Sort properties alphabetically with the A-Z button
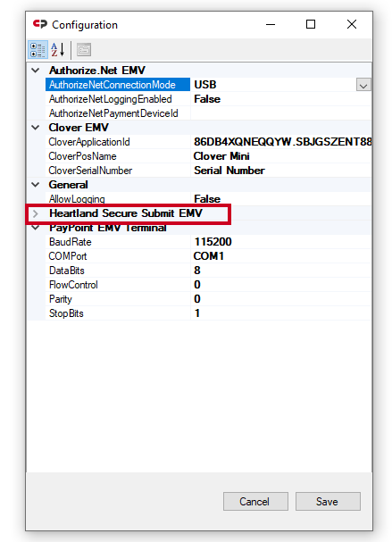The height and width of the screenshot is (542, 392). [57, 50]
